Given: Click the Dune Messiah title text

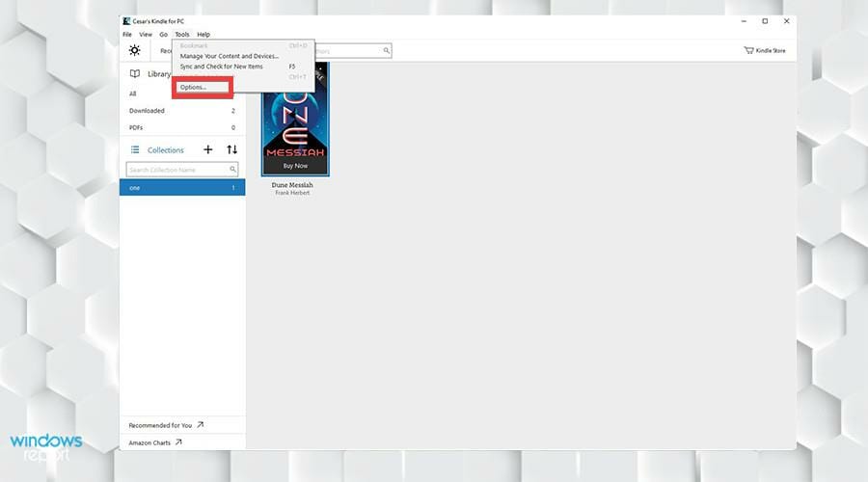Looking at the screenshot, I should 292,185.
